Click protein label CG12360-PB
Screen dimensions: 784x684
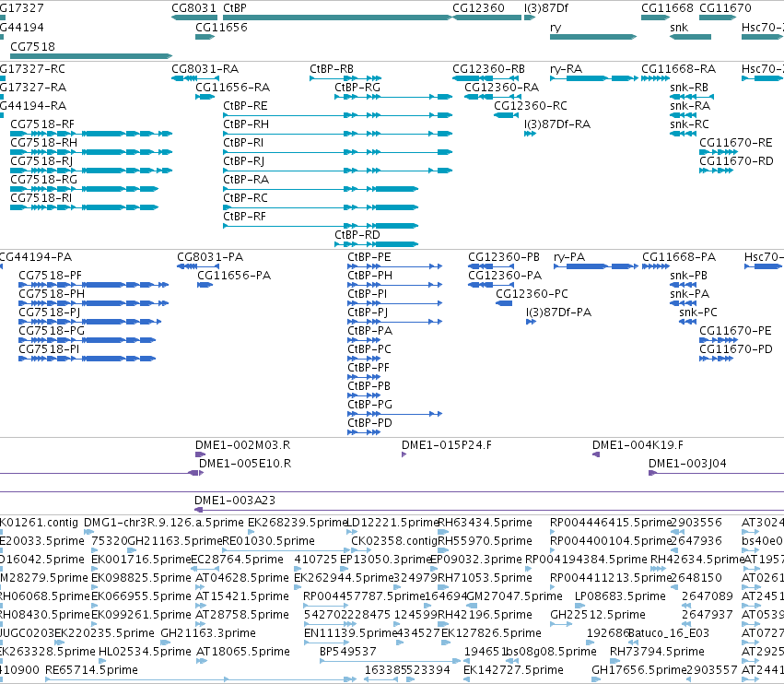[504, 256]
